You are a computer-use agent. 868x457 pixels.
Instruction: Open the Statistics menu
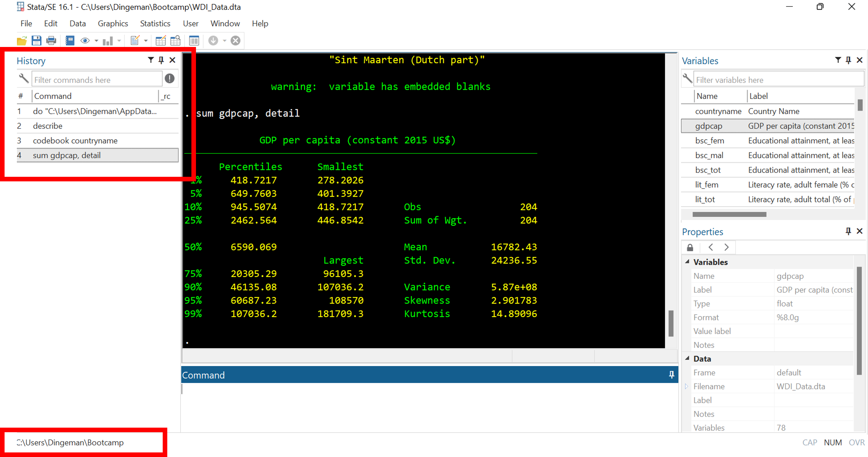[x=155, y=23]
